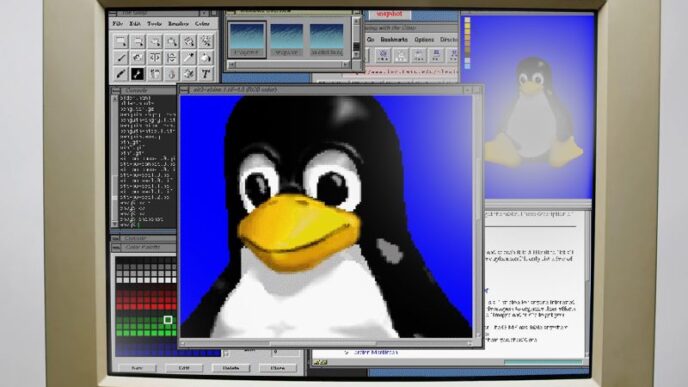Click the Close button in the Color Palette
The width and height of the screenshot is (688, 387).
coord(277,368)
